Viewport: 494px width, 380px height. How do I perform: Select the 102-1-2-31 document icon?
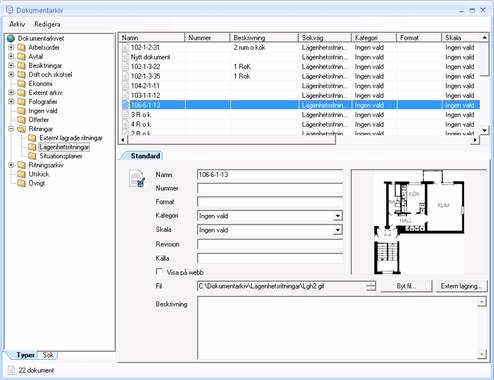(125, 48)
